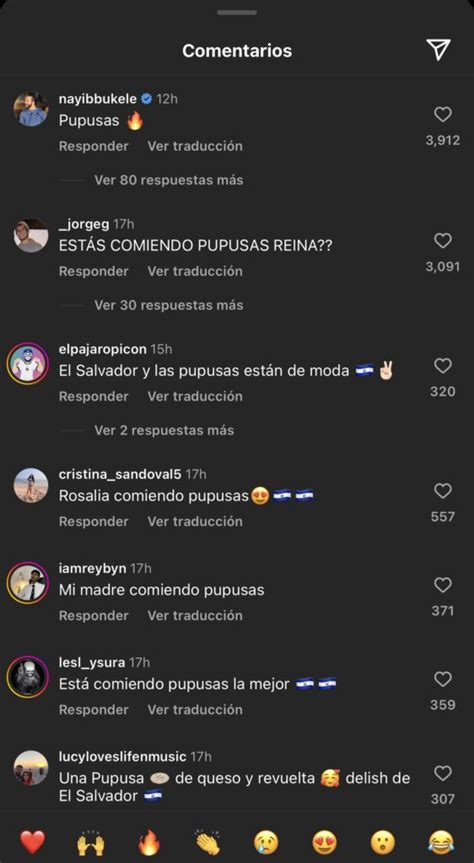Viewport: 474px width, 863px height.
Task: Tap heart on iamreybyn's comment
Action: tap(443, 585)
